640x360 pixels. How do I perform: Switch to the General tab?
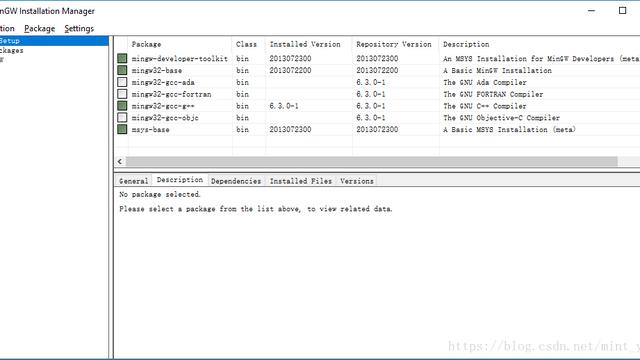click(133, 181)
